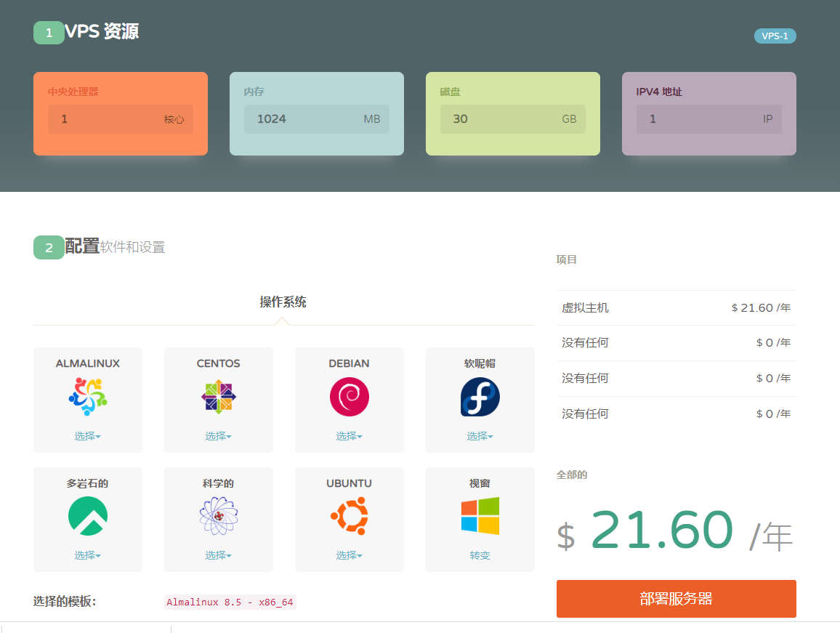Click the Rocky Linux green logo

88,516
